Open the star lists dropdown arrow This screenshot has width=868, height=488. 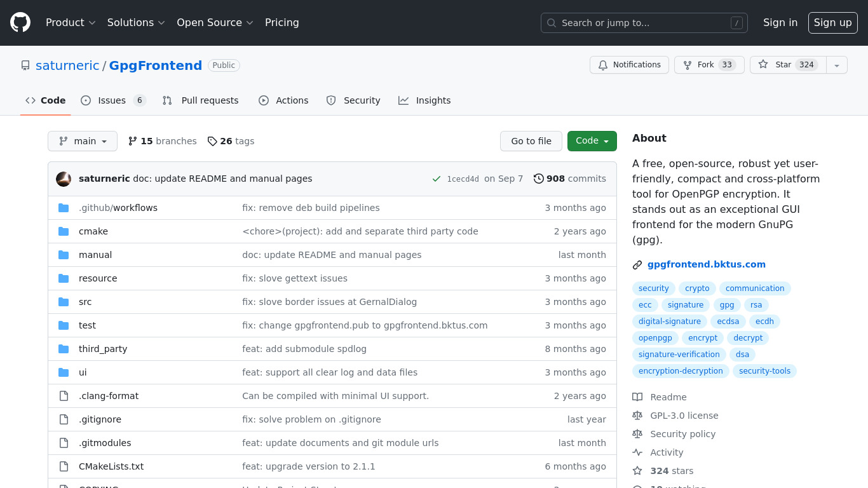(837, 65)
